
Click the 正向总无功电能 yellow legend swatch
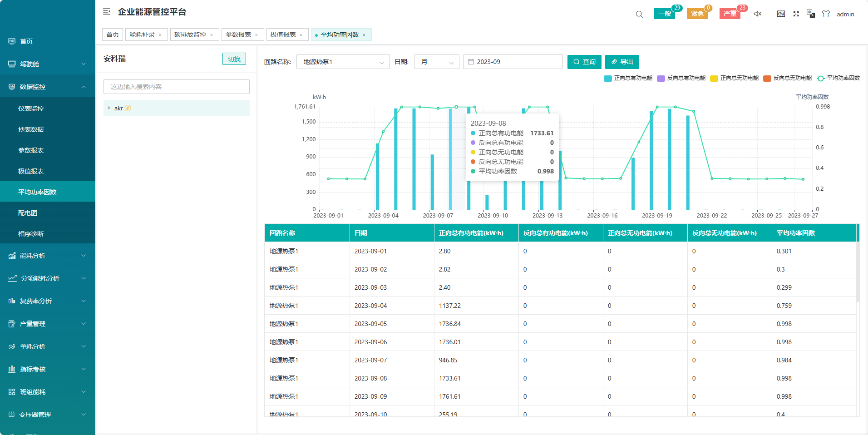[x=714, y=79]
